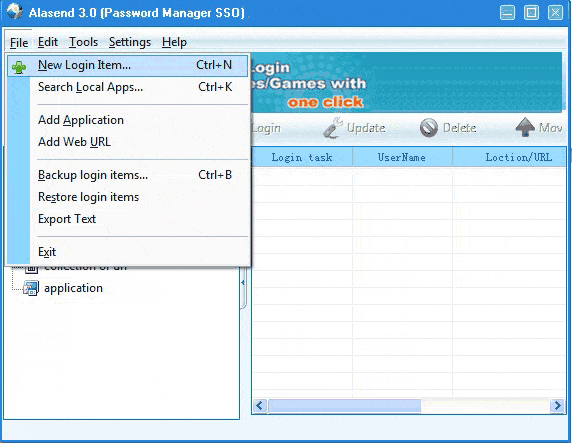Viewport: 572px width, 443px height.
Task: Click the horizontal scrollbar thumb
Action: point(344,405)
